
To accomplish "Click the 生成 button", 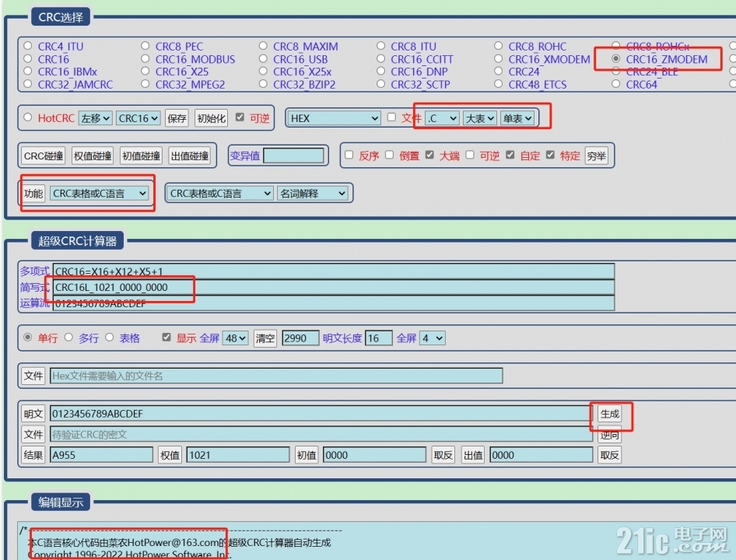I will point(609,414).
